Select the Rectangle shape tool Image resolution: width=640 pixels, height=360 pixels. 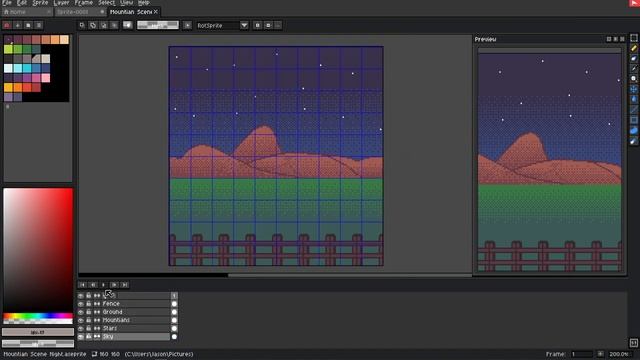pyautogui.click(x=633, y=120)
